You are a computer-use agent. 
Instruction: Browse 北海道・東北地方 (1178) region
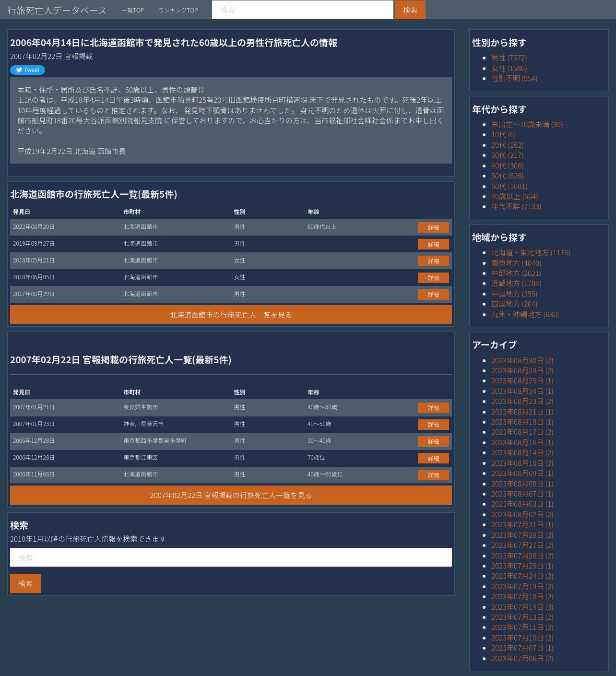pos(531,252)
